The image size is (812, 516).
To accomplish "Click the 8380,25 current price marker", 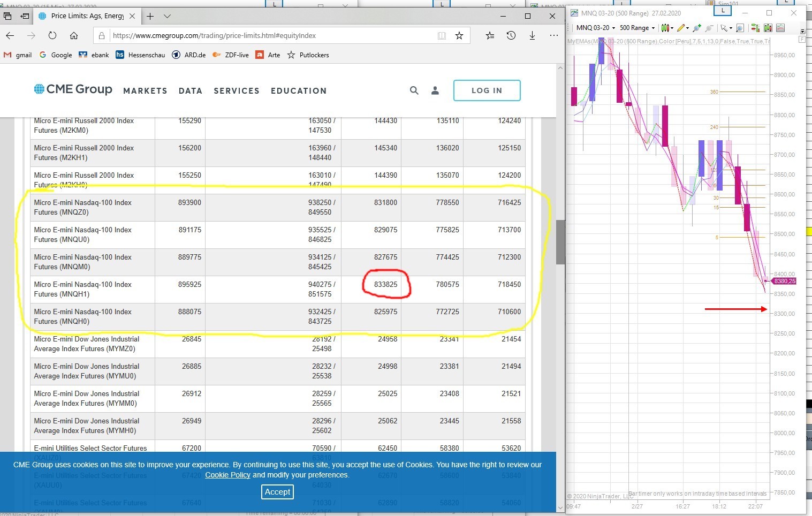I will [784, 281].
